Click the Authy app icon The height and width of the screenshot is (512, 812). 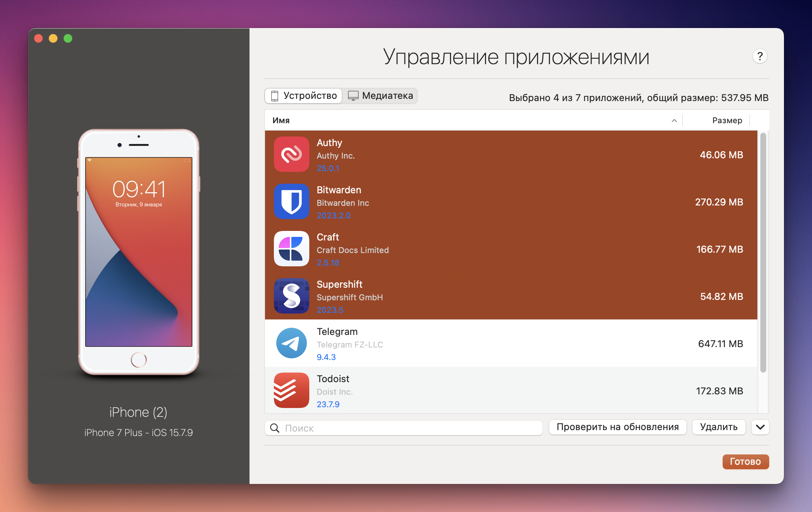(x=291, y=154)
